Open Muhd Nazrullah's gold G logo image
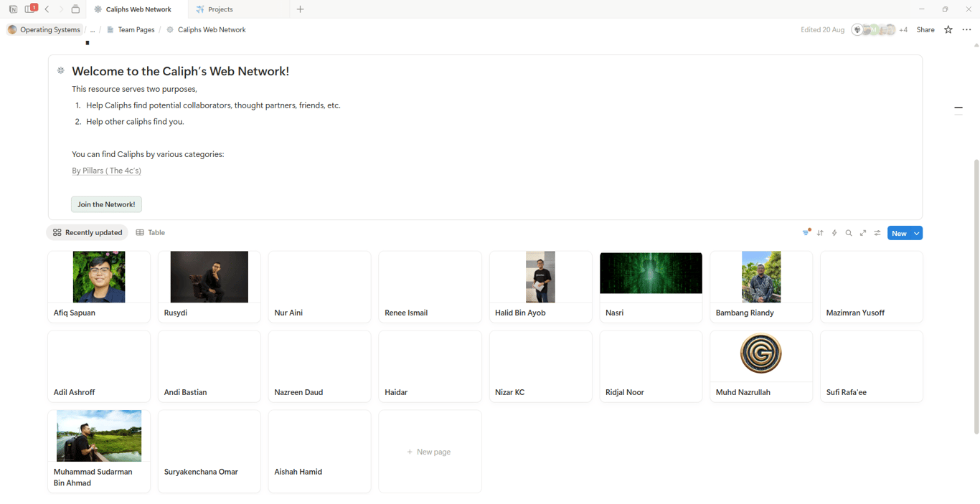 [x=761, y=353]
